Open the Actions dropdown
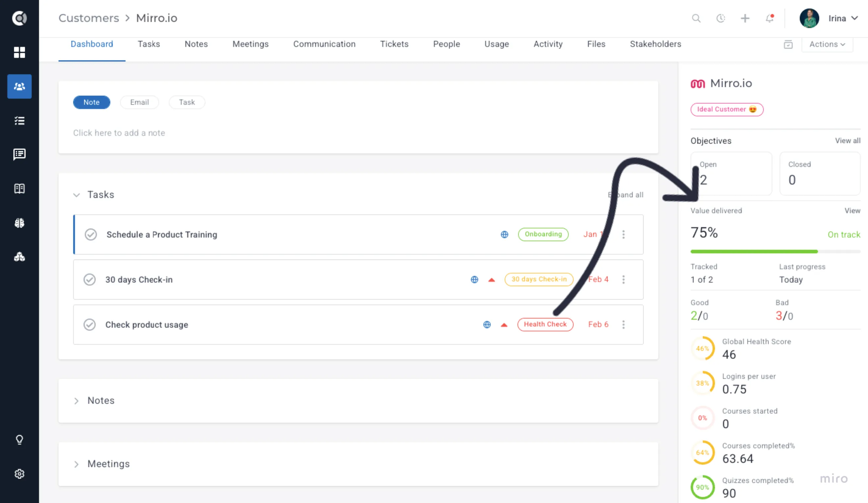Screen dimensions: 868x503 (827, 44)
